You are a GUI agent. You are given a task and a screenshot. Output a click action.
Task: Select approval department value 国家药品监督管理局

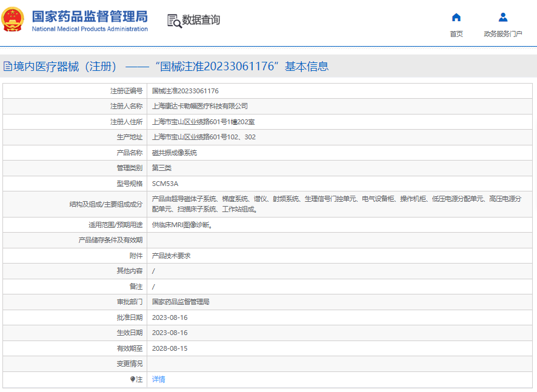[181, 302]
